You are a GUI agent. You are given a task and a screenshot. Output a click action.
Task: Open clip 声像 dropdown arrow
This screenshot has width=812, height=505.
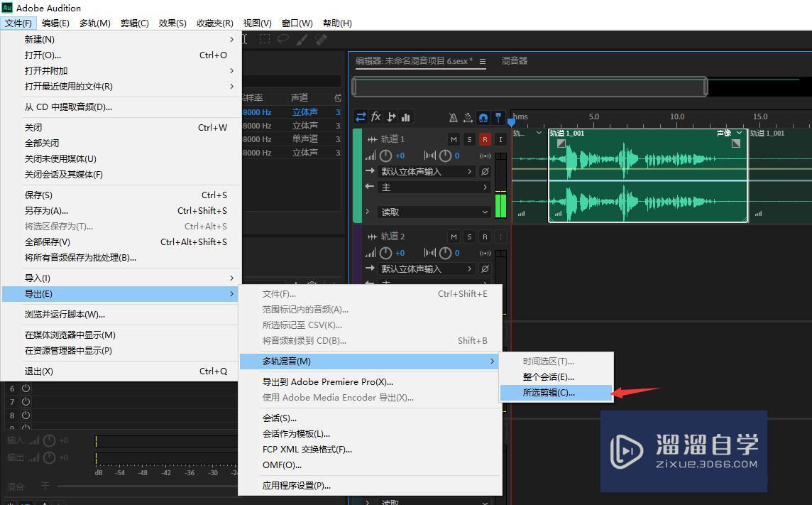coord(740,133)
